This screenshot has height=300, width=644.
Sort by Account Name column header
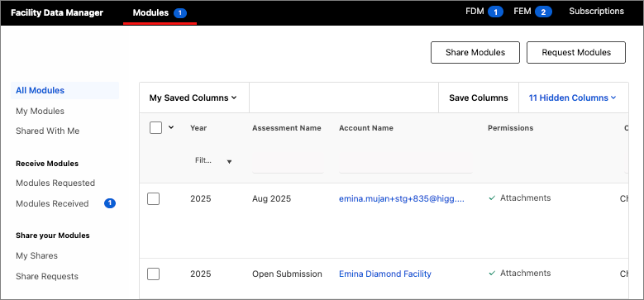point(366,128)
